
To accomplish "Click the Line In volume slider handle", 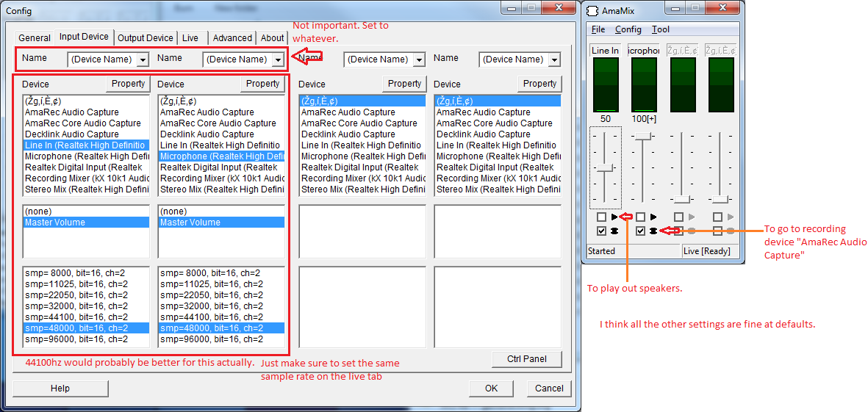I will click(605, 167).
